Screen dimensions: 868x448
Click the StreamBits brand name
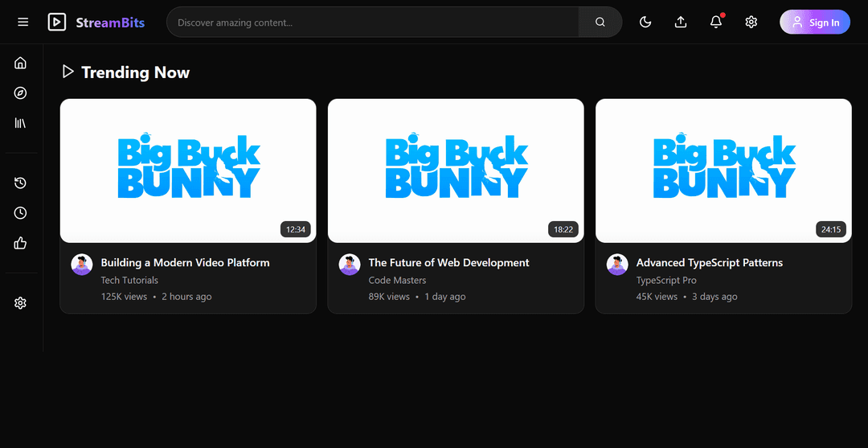tap(110, 23)
